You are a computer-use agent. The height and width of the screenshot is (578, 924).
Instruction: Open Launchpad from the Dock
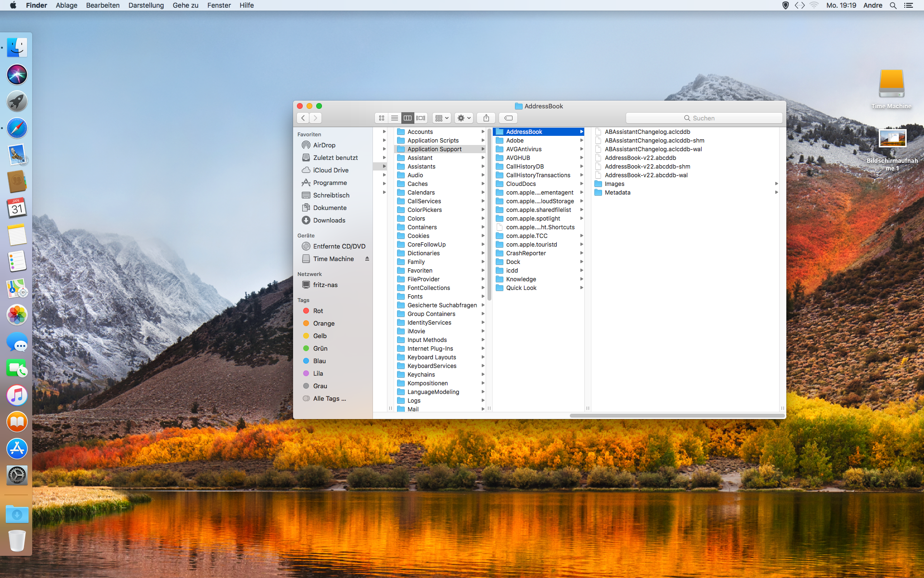[x=17, y=101]
